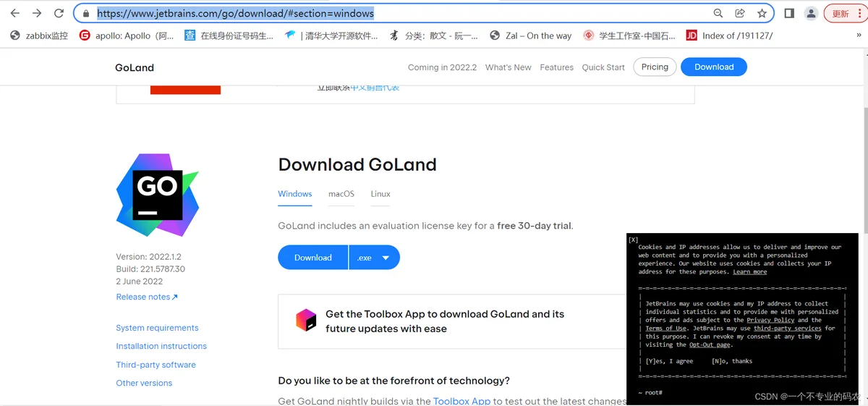
Task: Click the Get the Toolbox App banner text
Action: [x=445, y=321]
